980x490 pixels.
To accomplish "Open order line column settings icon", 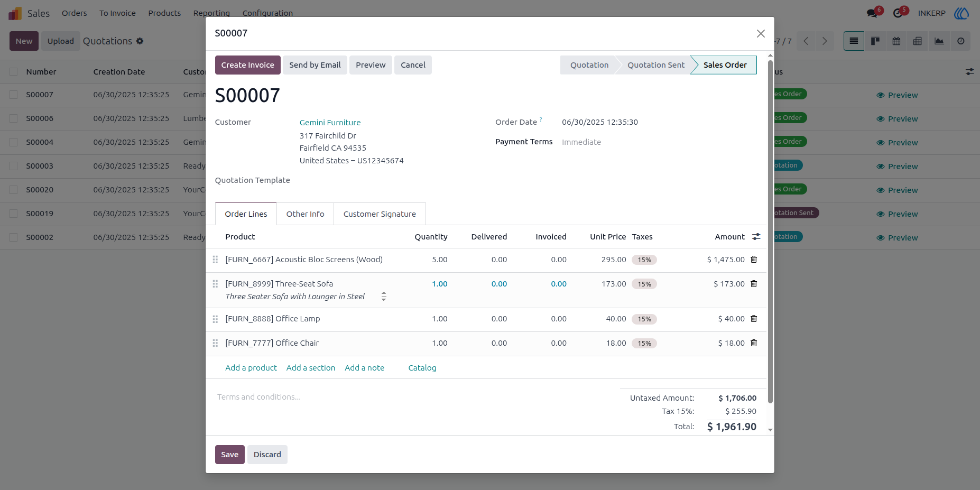I will coord(756,237).
